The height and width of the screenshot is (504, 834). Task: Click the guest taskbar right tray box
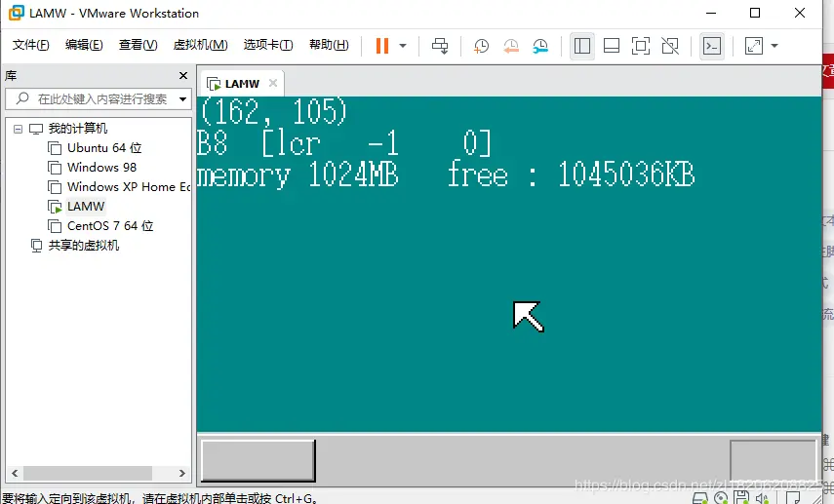tap(773, 460)
